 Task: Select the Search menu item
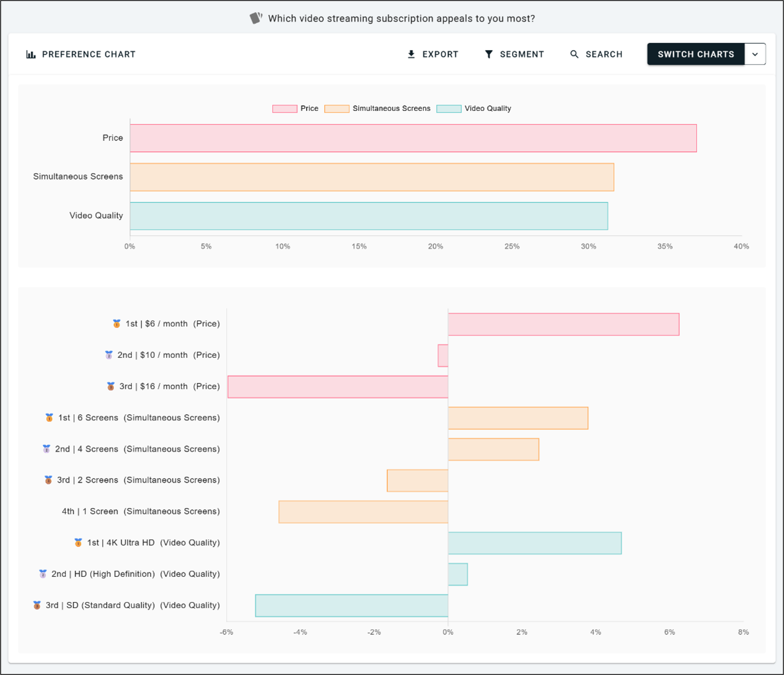[603, 54]
